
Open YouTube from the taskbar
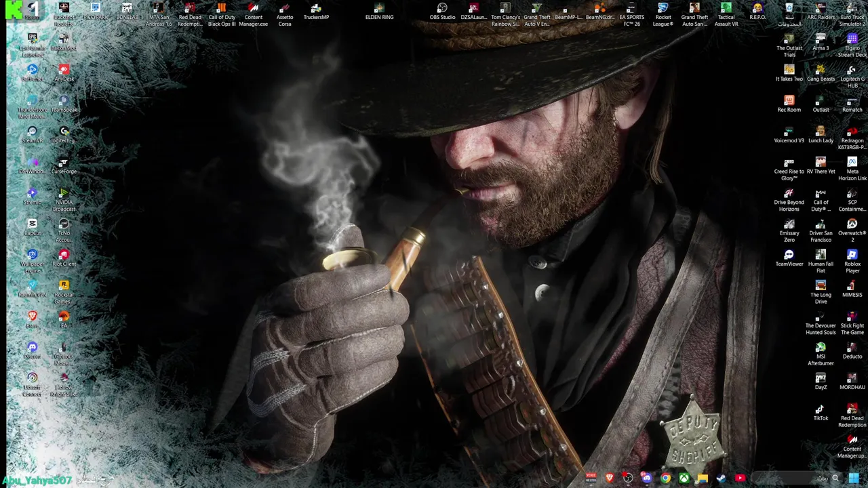click(740, 479)
